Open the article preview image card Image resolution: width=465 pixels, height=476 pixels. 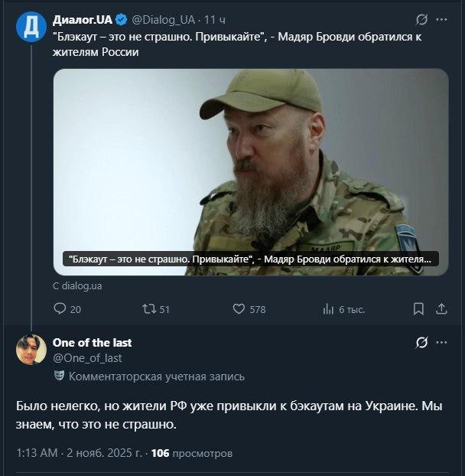[x=251, y=171]
